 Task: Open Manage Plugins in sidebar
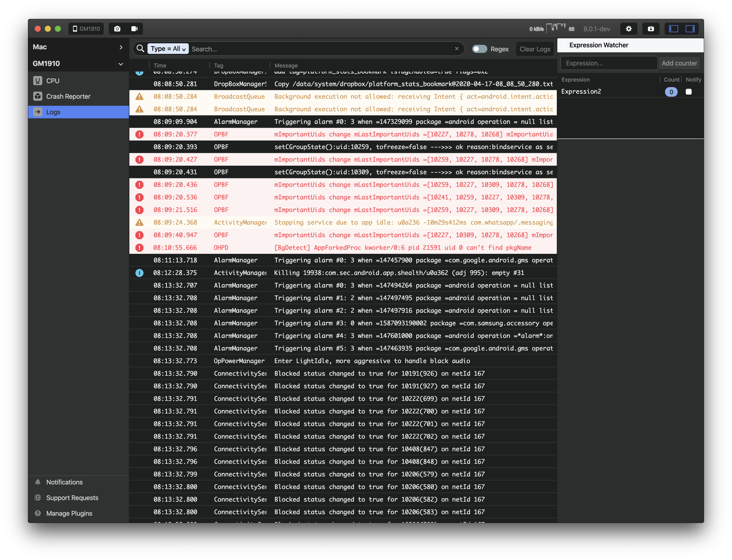[x=78, y=513]
